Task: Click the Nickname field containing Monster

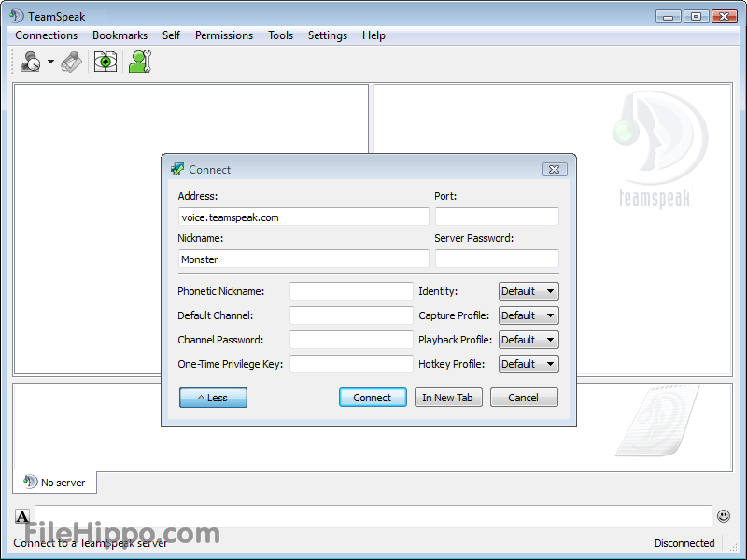Action: pos(303,259)
